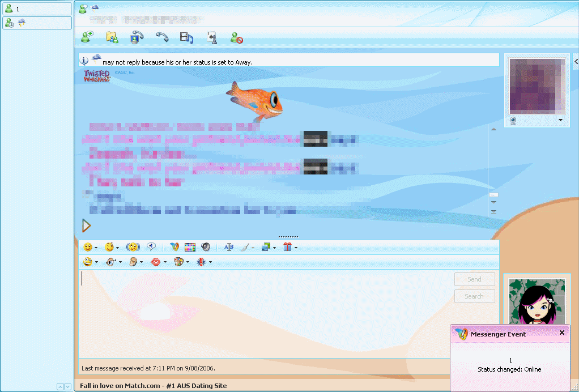The height and width of the screenshot is (392, 579).
Task: Open the font change tool
Action: [229, 247]
